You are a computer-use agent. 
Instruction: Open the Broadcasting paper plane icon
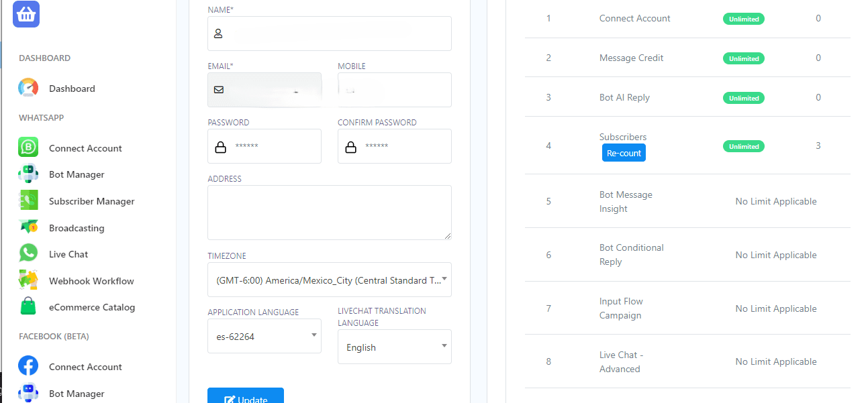point(28,228)
